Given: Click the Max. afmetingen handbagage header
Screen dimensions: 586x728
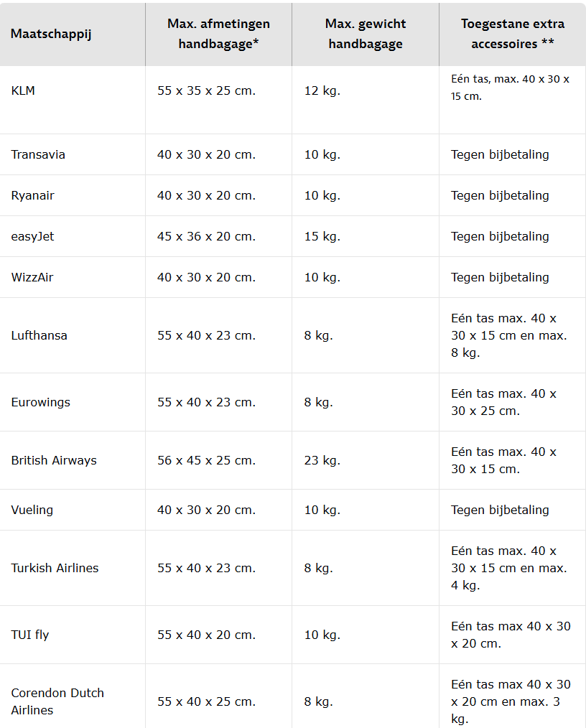Looking at the screenshot, I should pos(218,34).
